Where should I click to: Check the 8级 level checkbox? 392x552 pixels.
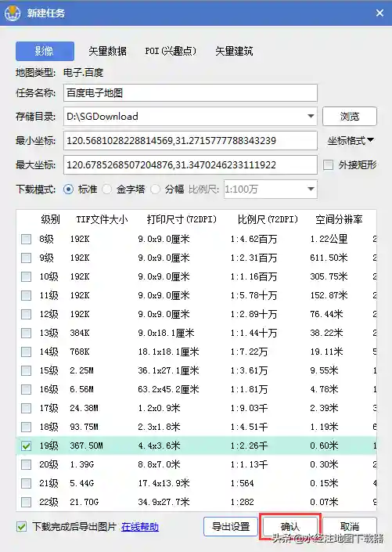coord(26,240)
